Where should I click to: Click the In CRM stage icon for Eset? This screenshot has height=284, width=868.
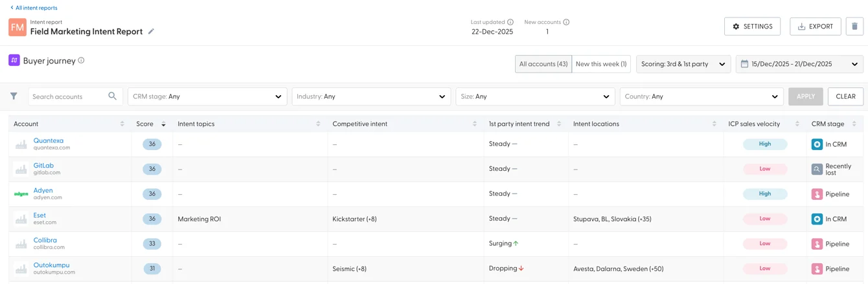pyautogui.click(x=817, y=219)
